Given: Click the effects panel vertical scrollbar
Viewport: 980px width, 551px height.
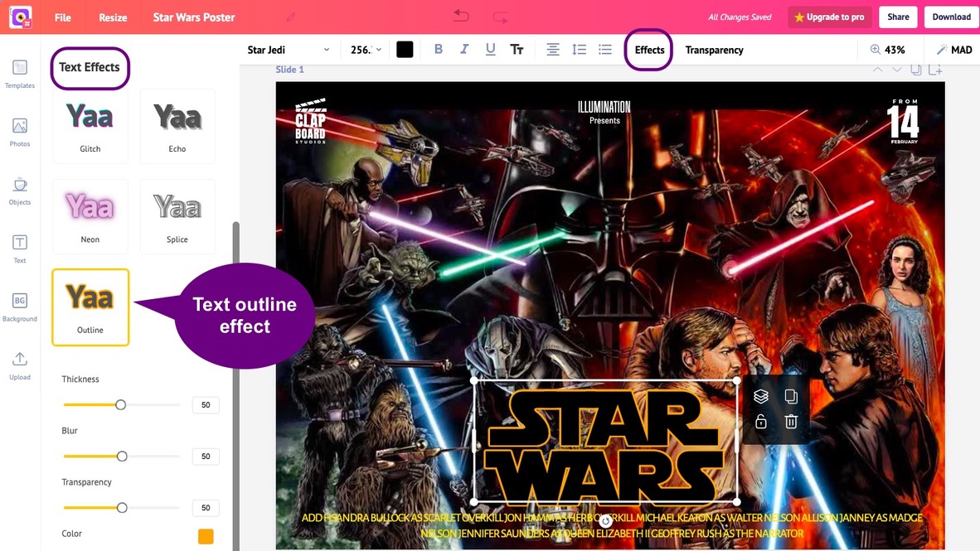Looking at the screenshot, I should coord(235,386).
